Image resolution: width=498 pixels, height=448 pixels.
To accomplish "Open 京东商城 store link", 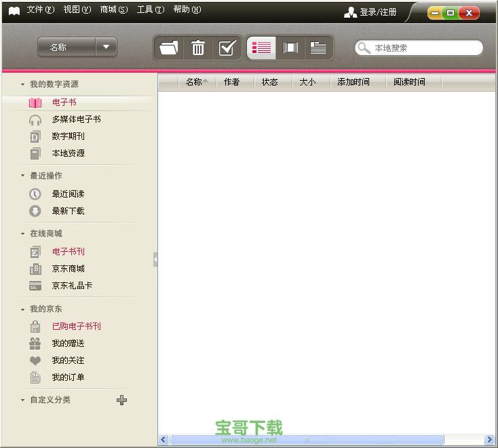I will tap(69, 269).
